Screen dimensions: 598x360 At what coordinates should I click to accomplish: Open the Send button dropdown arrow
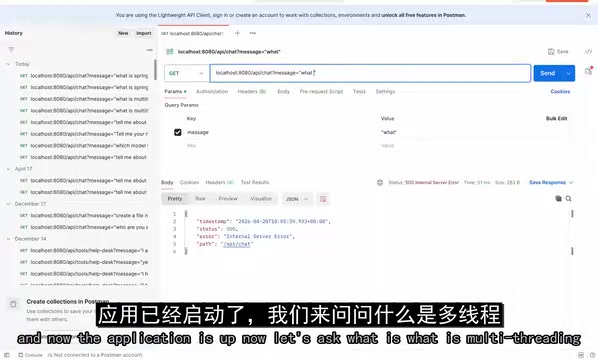568,73
